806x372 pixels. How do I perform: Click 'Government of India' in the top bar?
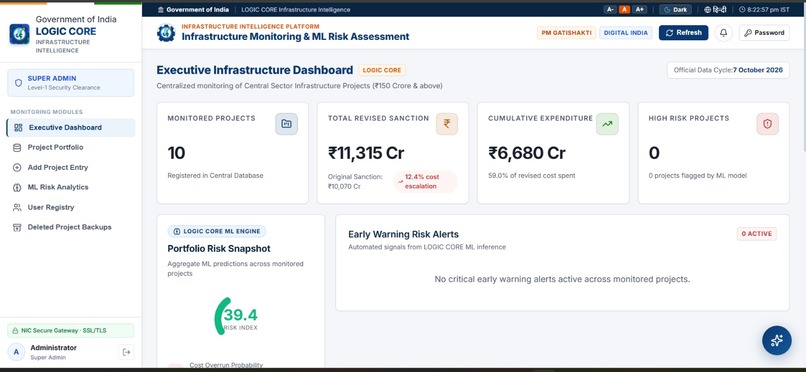(198, 10)
